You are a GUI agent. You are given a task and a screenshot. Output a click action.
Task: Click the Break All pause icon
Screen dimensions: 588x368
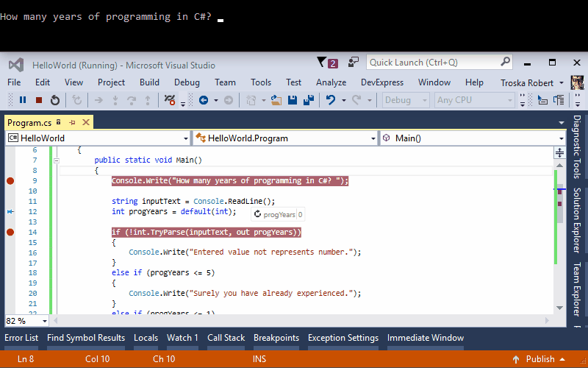tap(23, 100)
